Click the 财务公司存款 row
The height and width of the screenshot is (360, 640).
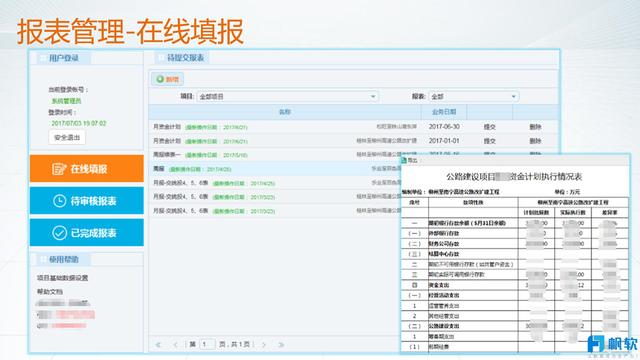[515, 244]
